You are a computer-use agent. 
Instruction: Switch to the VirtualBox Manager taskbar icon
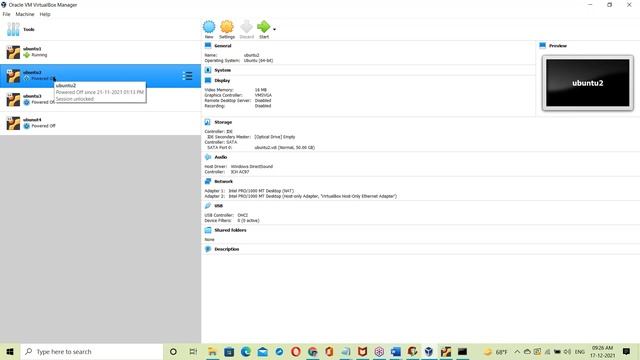[x=429, y=351]
